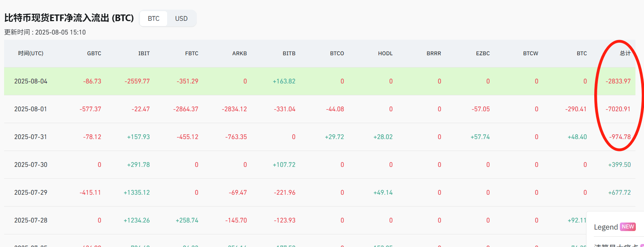Click the EZBC value -57.05
Viewport: 644px width, 247px height.
pyautogui.click(x=481, y=109)
